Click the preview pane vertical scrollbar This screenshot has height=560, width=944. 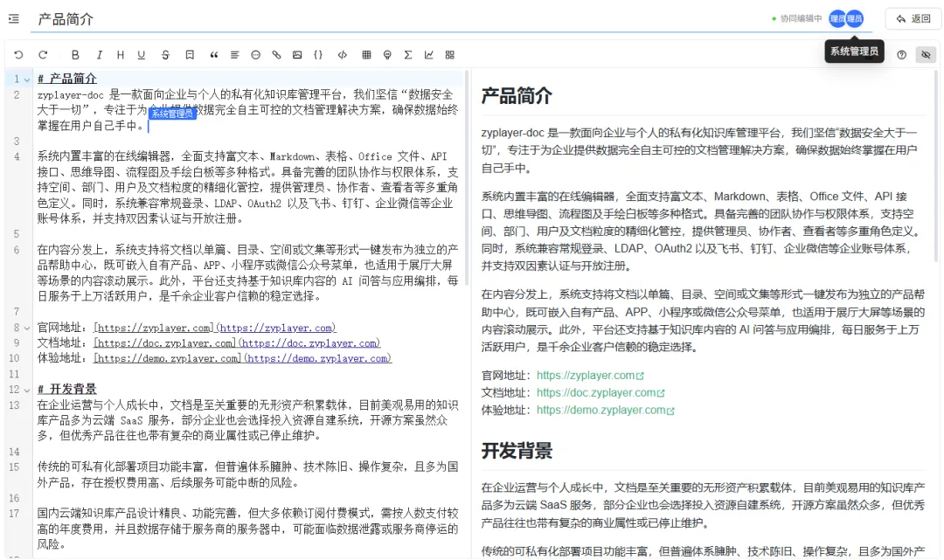pos(936,165)
